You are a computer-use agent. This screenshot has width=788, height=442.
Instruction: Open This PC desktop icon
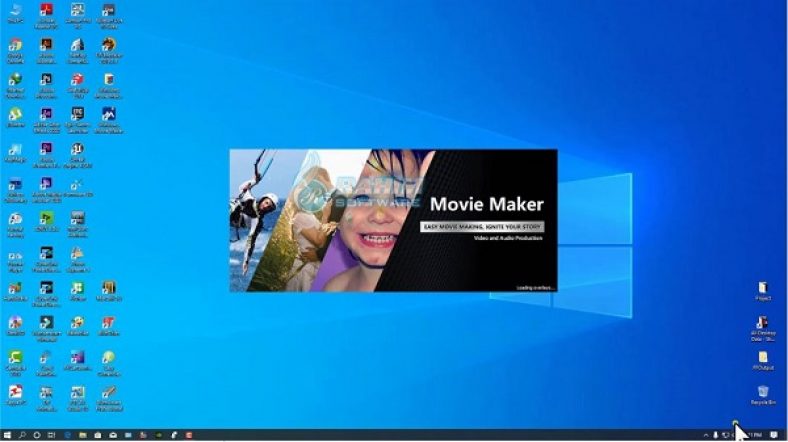pos(15,14)
